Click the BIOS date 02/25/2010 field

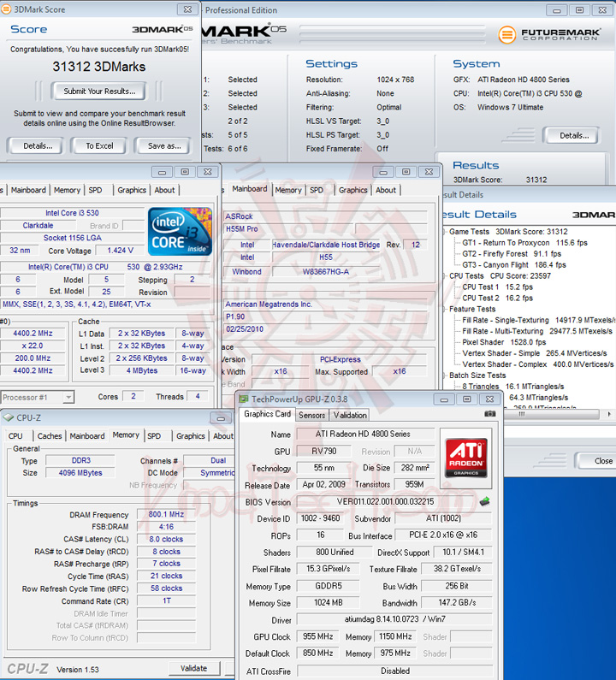(325, 328)
